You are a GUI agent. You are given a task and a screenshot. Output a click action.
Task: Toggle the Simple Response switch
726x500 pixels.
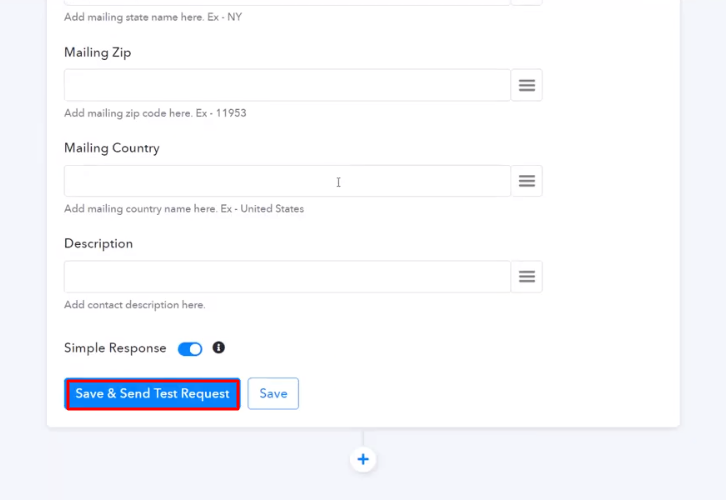[x=190, y=349]
